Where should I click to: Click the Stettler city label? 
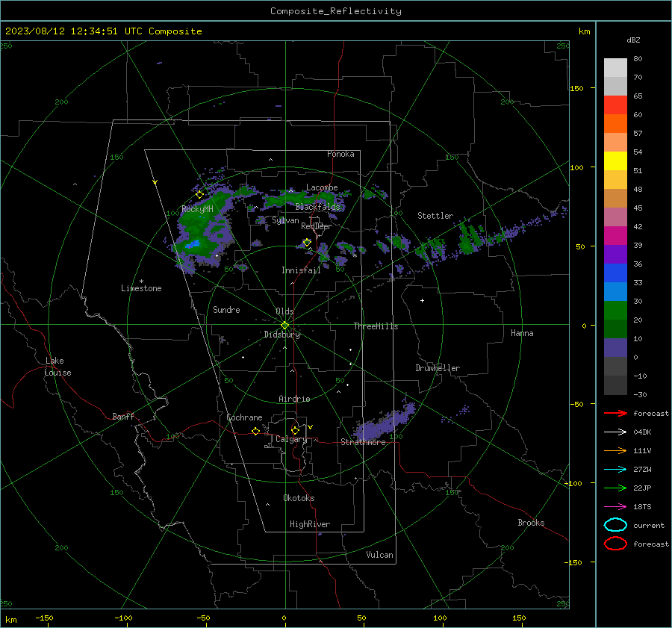pyautogui.click(x=435, y=216)
